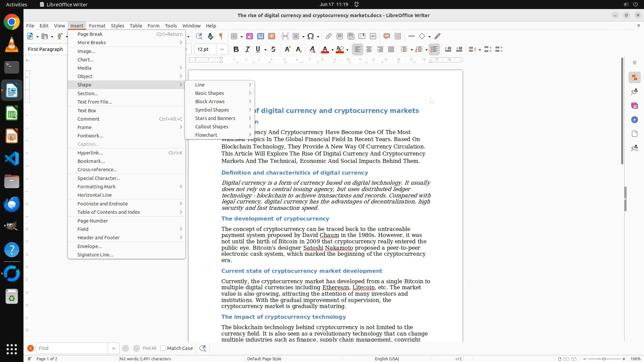
Task: Click the Find All button
Action: tap(150, 348)
